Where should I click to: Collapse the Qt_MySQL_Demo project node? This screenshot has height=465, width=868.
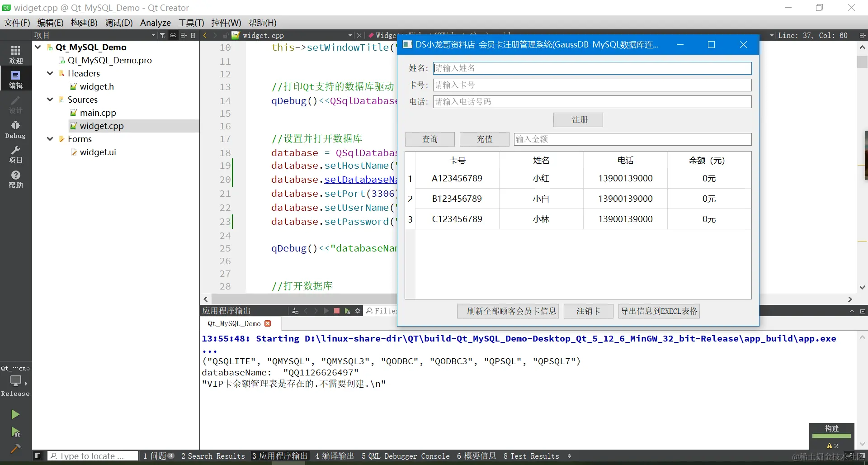coord(38,47)
